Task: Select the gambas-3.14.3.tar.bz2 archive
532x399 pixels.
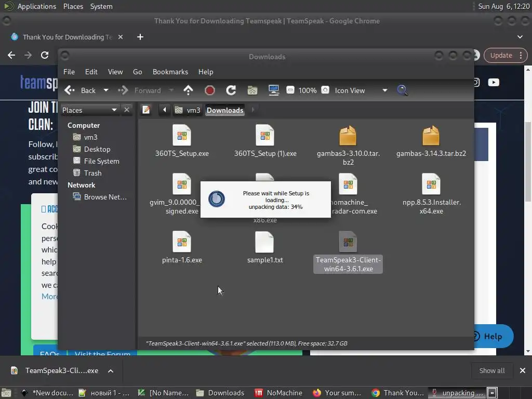Action: [431, 141]
